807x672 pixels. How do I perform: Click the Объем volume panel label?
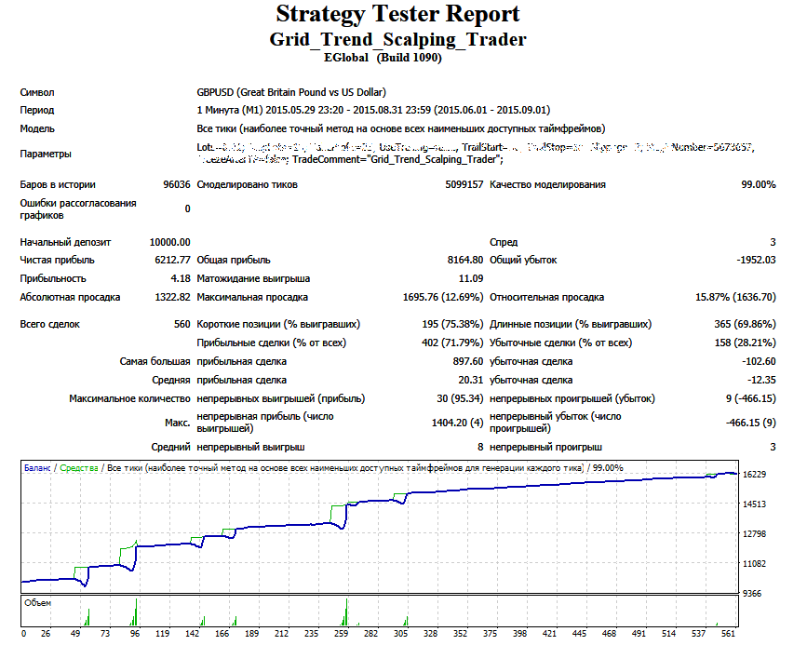point(37,602)
